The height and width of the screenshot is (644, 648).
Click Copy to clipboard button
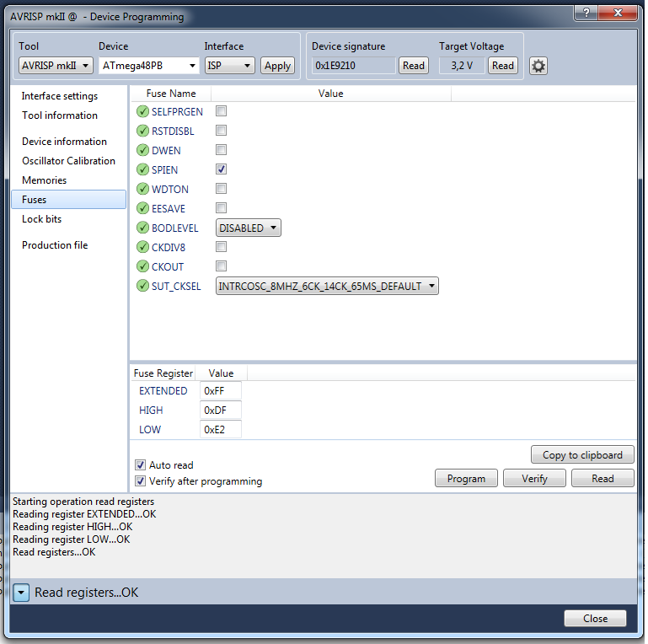tap(583, 455)
